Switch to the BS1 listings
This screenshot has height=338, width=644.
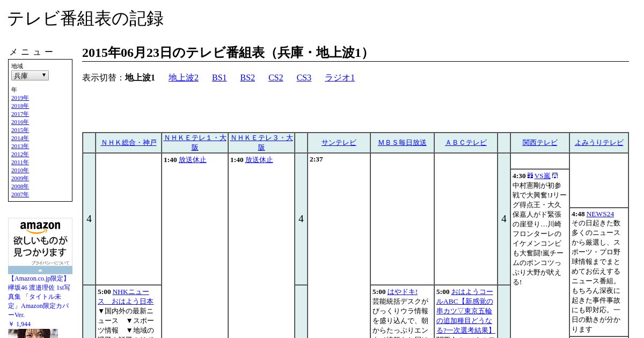(219, 78)
